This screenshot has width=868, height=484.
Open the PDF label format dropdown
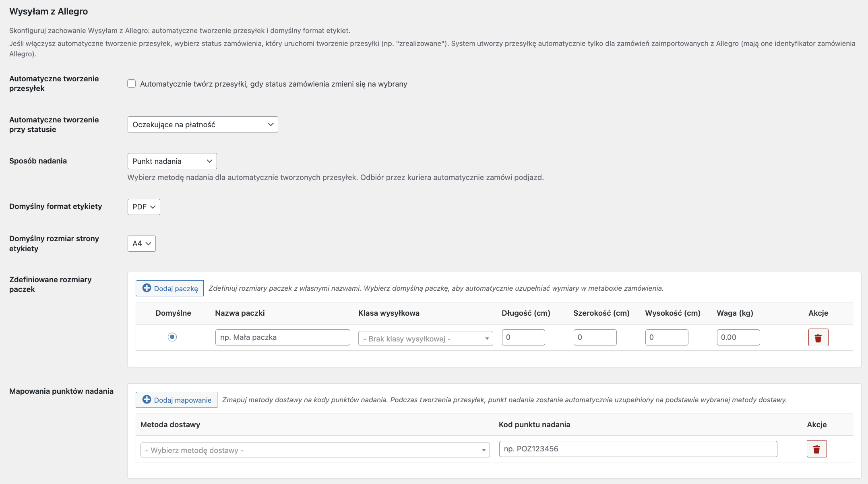(144, 207)
